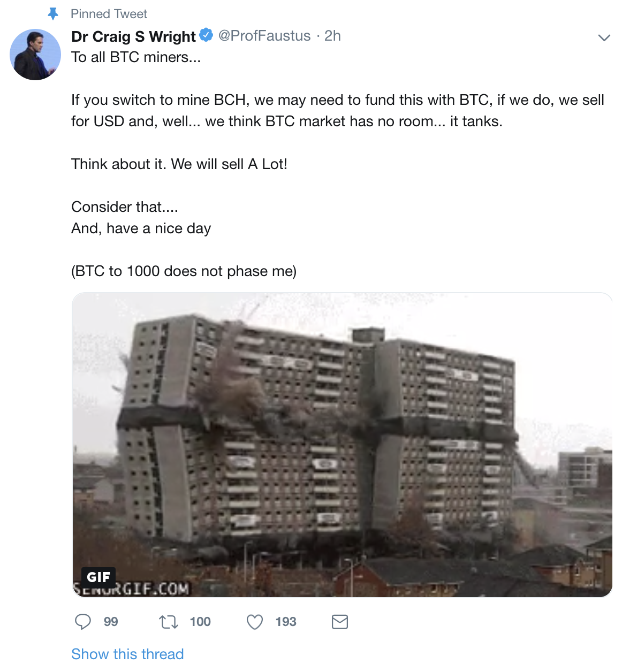This screenshot has width=622, height=672.
Task: Click the reply count 99
Action: click(111, 622)
